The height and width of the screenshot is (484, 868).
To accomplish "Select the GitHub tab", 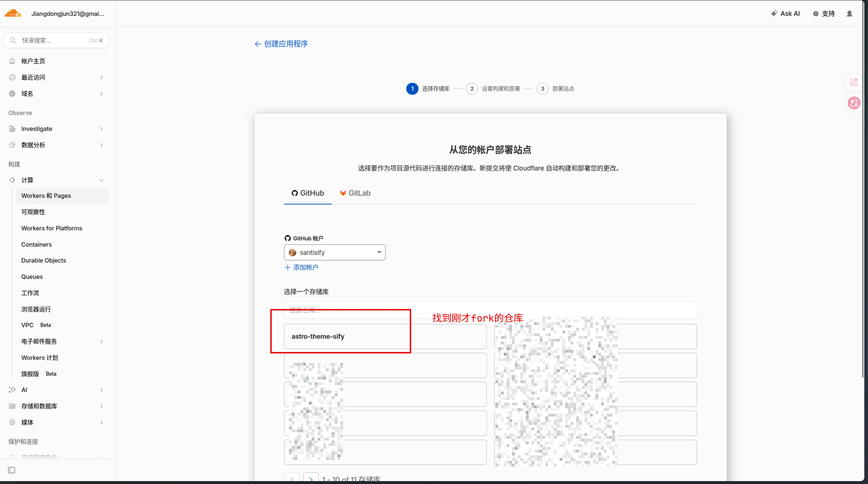I will click(308, 193).
